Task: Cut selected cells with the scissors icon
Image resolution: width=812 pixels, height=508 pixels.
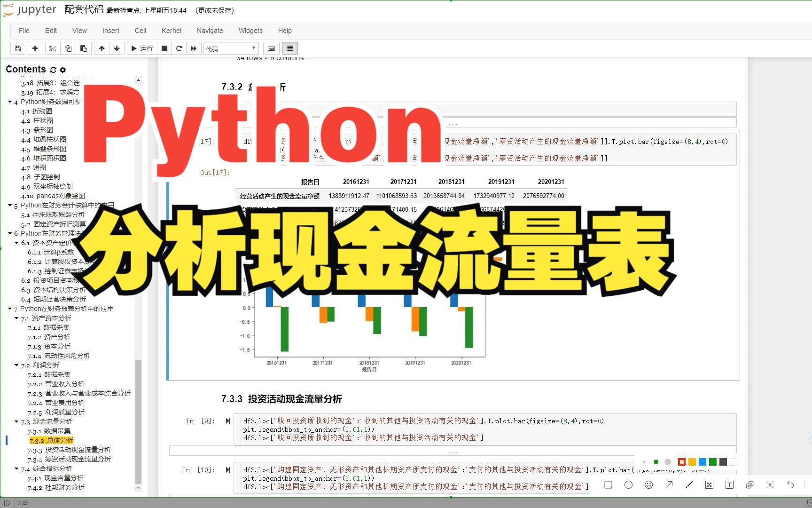Action: pyautogui.click(x=53, y=48)
